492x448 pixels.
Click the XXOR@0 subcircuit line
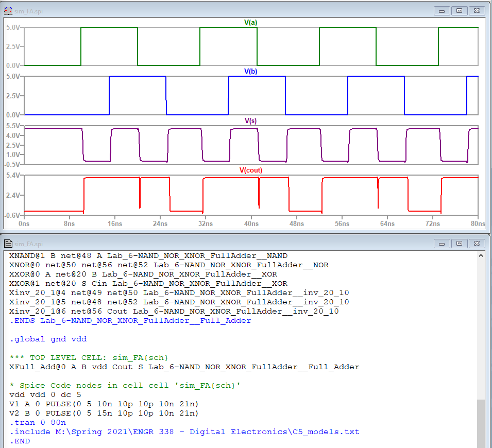click(x=143, y=274)
